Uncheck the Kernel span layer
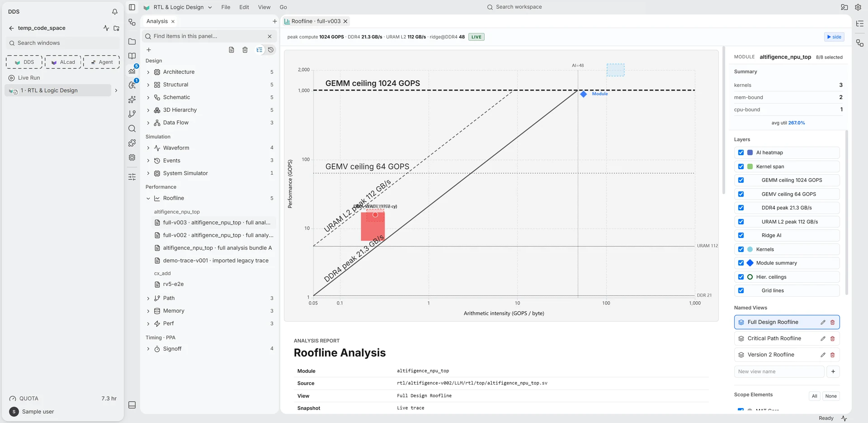Image resolution: width=868 pixels, height=423 pixels. point(741,166)
